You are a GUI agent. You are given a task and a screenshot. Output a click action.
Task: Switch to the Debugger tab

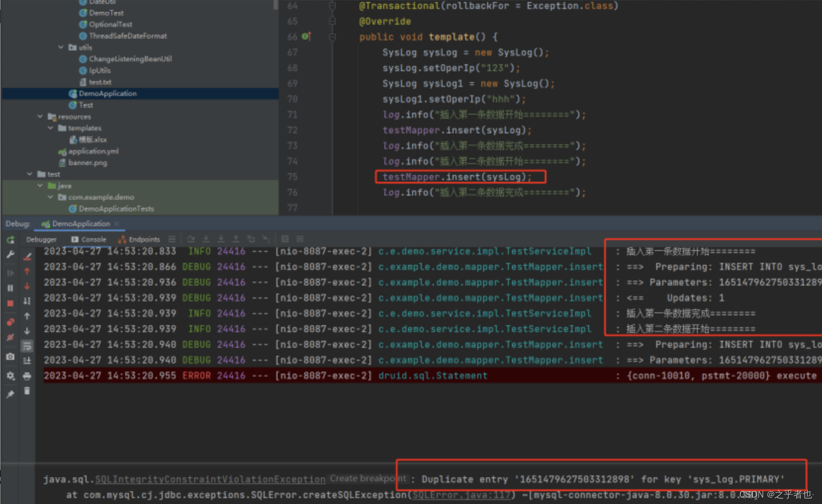coord(42,239)
